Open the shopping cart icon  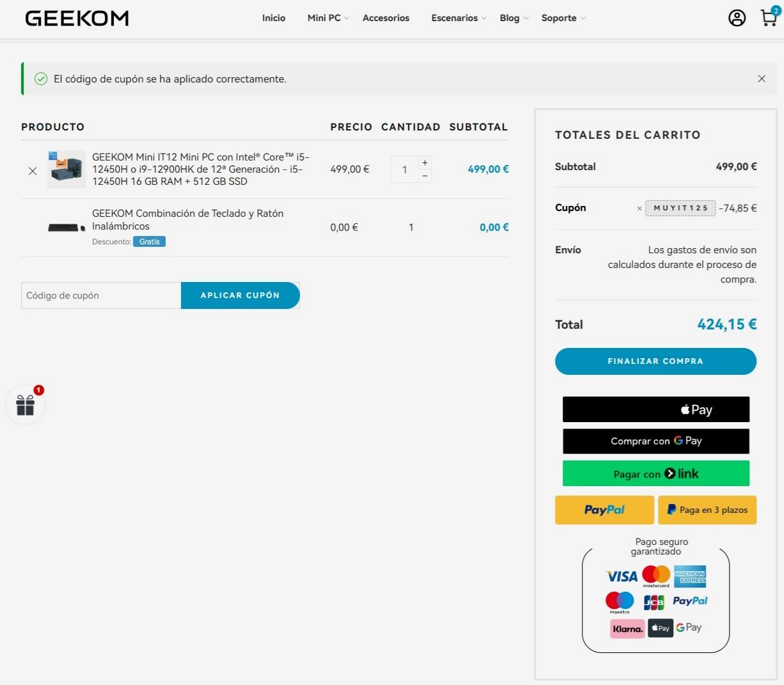tap(769, 17)
